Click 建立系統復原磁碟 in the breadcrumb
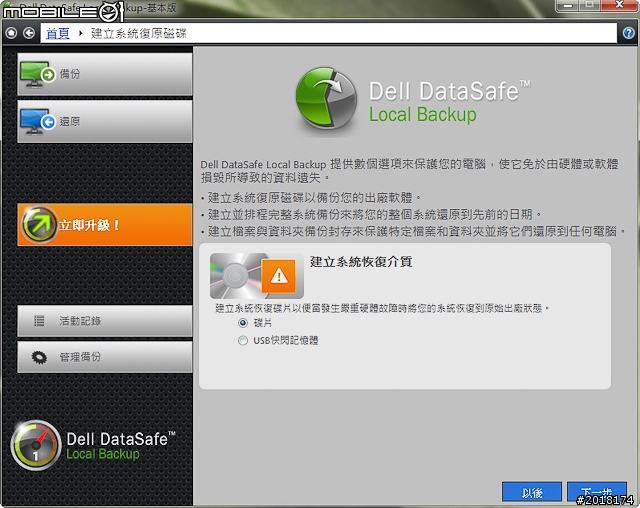The image size is (640, 508). point(138,33)
